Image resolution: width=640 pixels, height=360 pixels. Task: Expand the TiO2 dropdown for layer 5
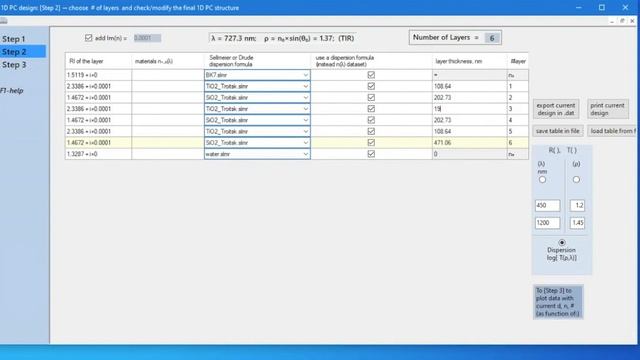[x=306, y=131]
